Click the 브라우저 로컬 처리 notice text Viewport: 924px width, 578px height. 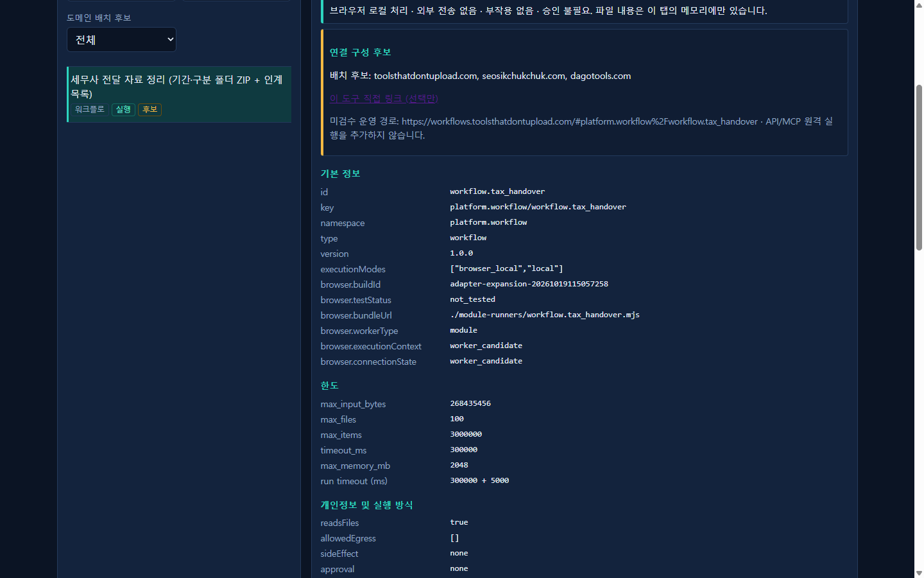549,11
